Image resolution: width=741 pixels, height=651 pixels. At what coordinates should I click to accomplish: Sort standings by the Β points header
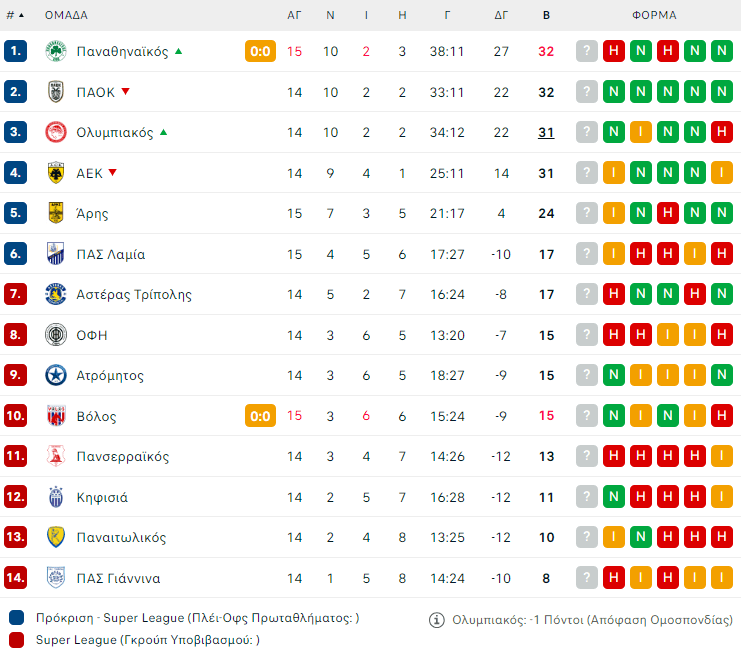[546, 16]
